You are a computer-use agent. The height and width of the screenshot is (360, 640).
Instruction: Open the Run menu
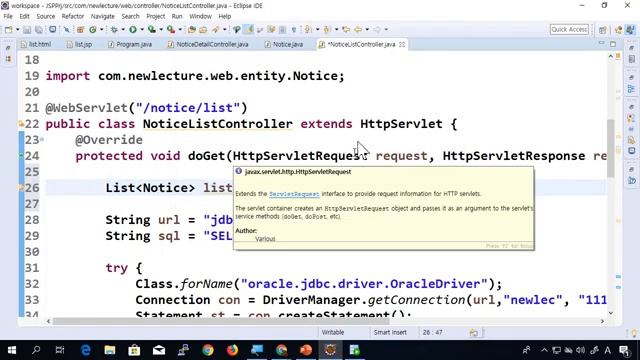coord(177,16)
